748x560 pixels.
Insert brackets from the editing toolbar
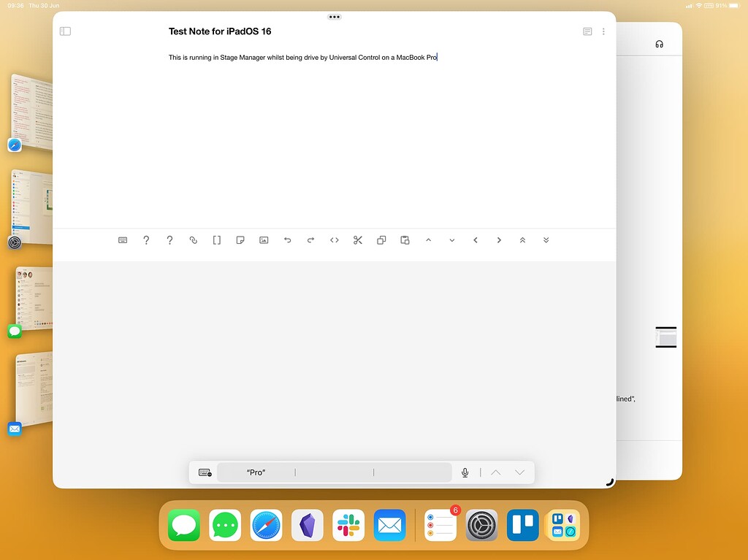coord(216,239)
